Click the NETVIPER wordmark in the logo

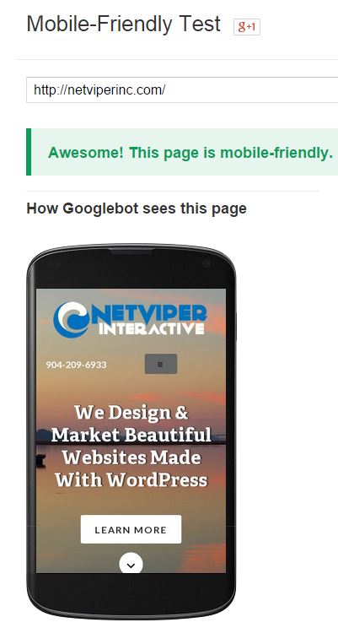pos(147,314)
